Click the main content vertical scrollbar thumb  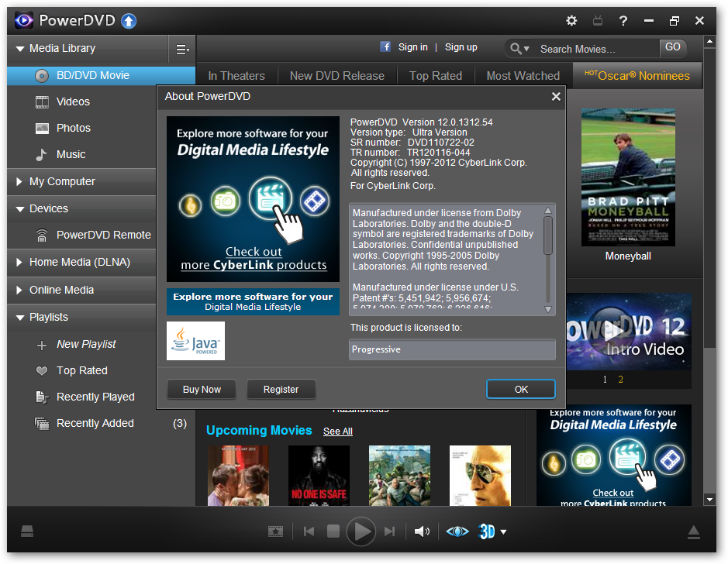click(x=709, y=198)
